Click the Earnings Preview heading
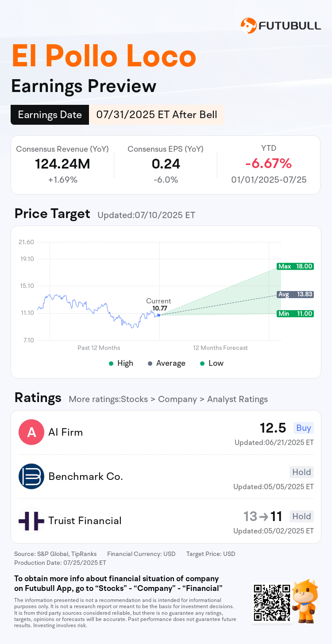The height and width of the screenshot is (644, 332). point(84,86)
